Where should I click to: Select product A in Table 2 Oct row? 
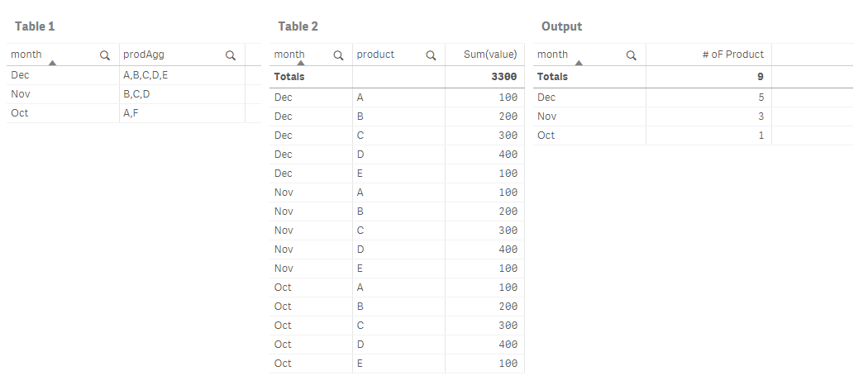point(360,287)
